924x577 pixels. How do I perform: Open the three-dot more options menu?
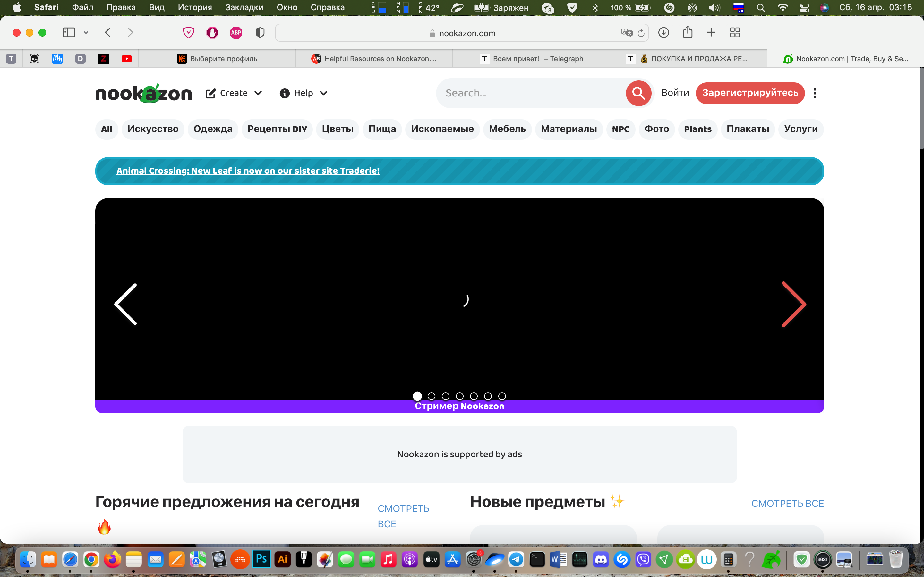tap(815, 93)
